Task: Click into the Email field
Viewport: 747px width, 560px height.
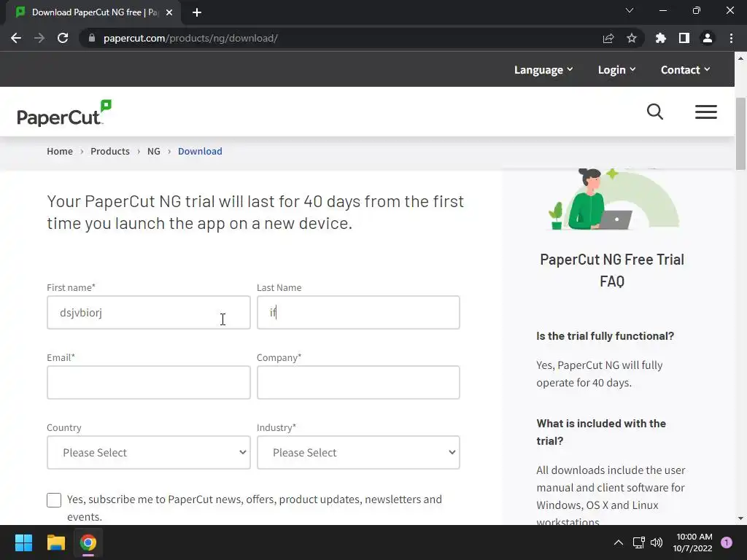Action: 149,382
